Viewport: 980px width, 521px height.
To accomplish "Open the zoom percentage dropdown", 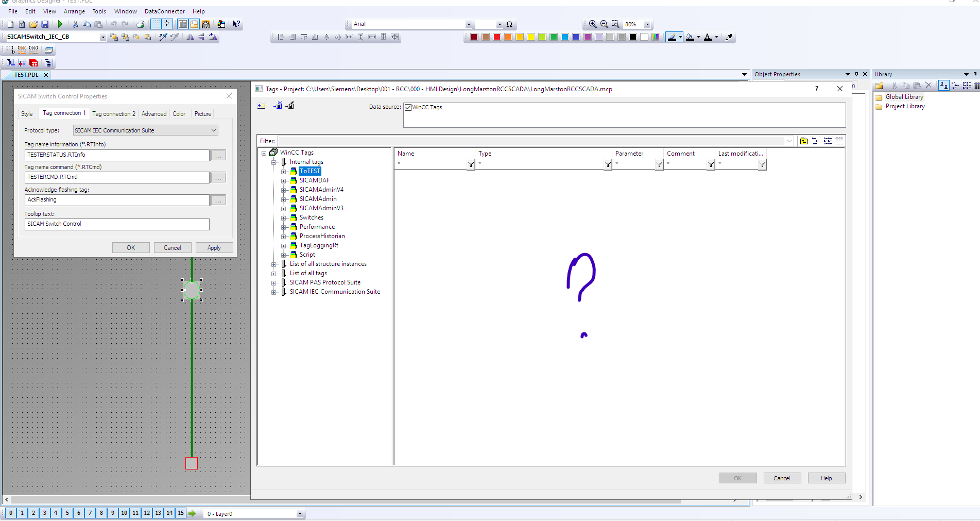I will coord(647,25).
